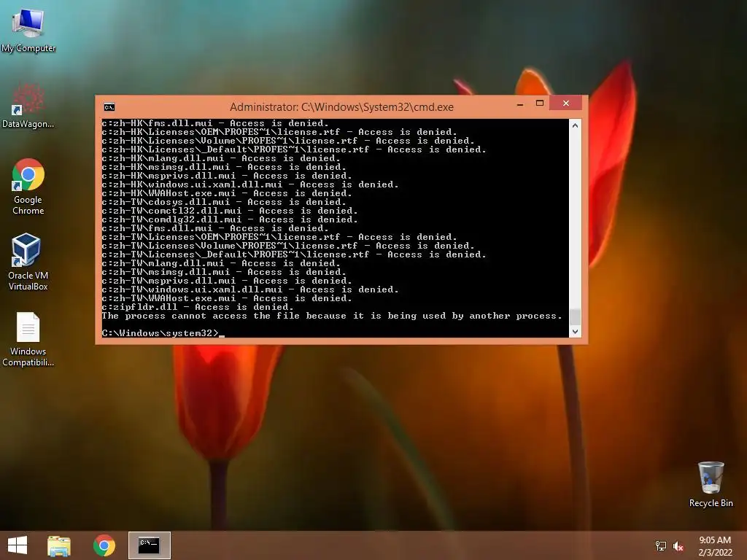Image resolution: width=747 pixels, height=560 pixels.
Task: Click the zh-TW\msimsg.dll.mui line
Action: (x=224, y=272)
